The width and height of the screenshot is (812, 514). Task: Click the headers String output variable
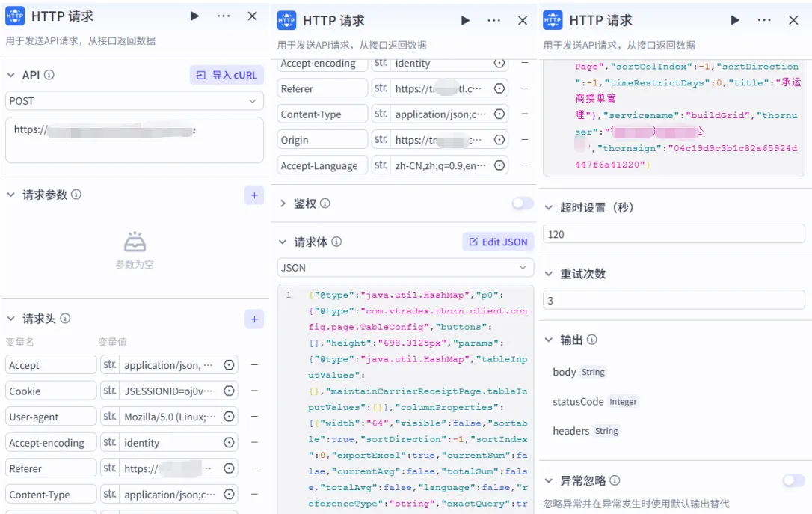pyautogui.click(x=585, y=431)
